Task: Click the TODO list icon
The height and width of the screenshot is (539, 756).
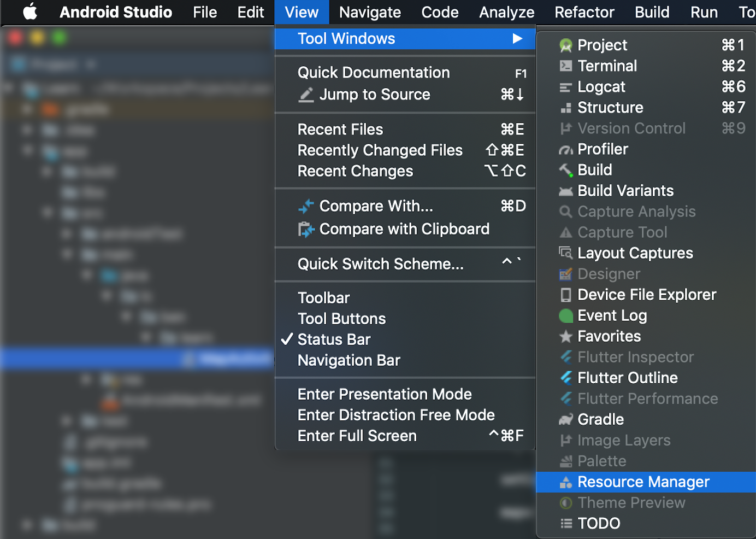Action: coord(566,524)
